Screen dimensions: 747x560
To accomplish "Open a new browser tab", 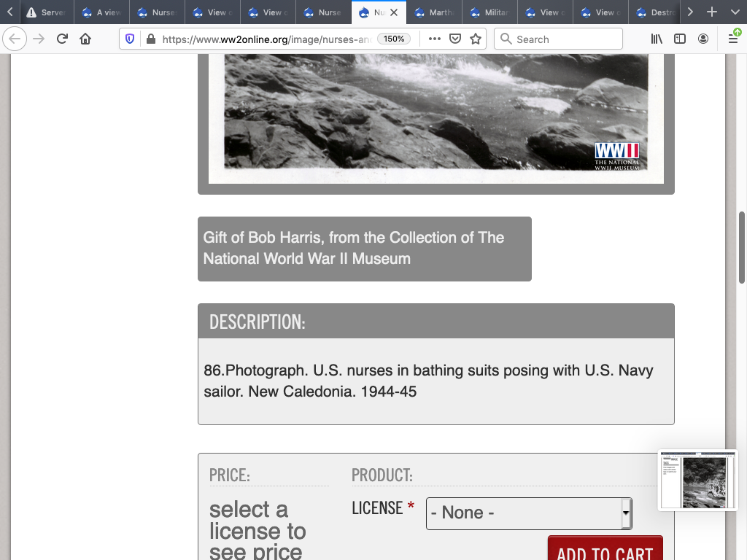I will pos(712,12).
